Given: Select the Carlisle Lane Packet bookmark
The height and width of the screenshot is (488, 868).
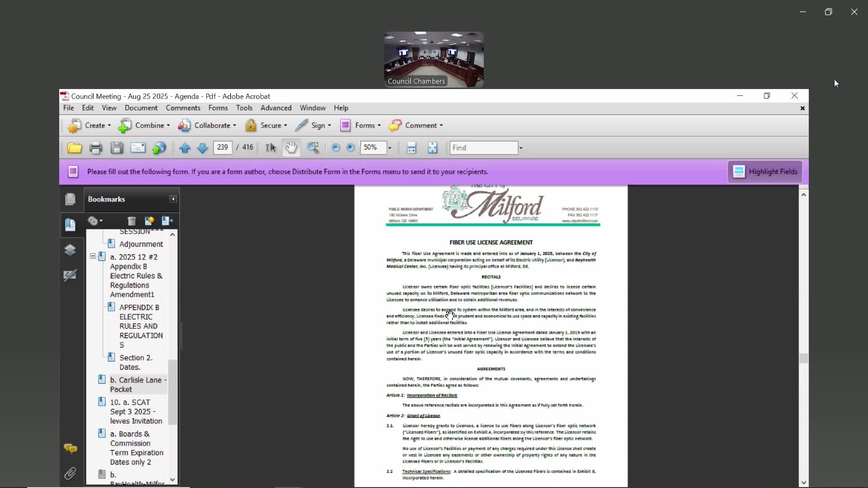Looking at the screenshot, I should pyautogui.click(x=136, y=385).
